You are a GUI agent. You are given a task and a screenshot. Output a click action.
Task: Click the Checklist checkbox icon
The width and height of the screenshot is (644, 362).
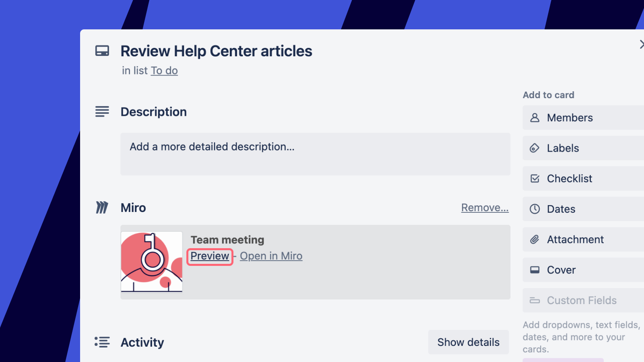click(x=535, y=179)
